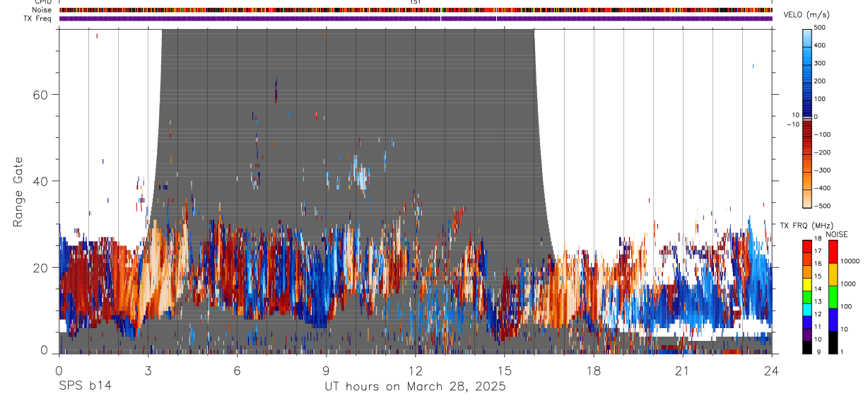The width and height of the screenshot is (868, 401).
Task: Click the x-axis hour label 3
Action: coord(148,370)
